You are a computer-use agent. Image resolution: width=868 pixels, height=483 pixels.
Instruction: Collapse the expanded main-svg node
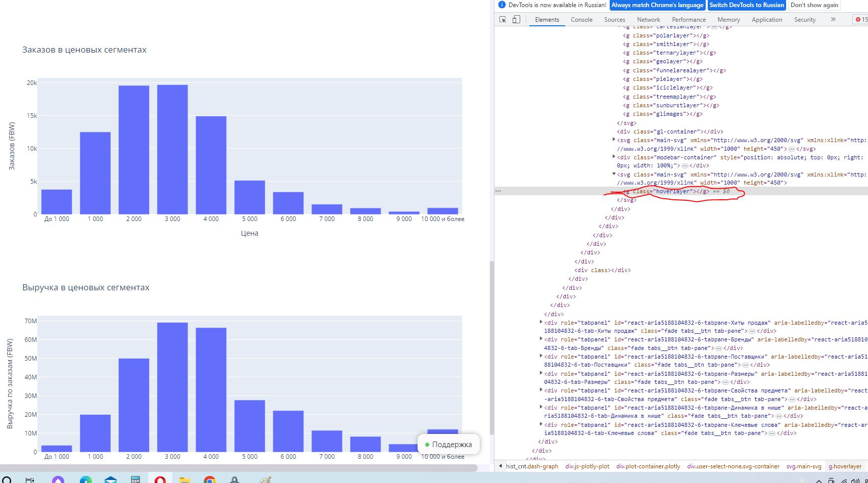click(x=614, y=174)
